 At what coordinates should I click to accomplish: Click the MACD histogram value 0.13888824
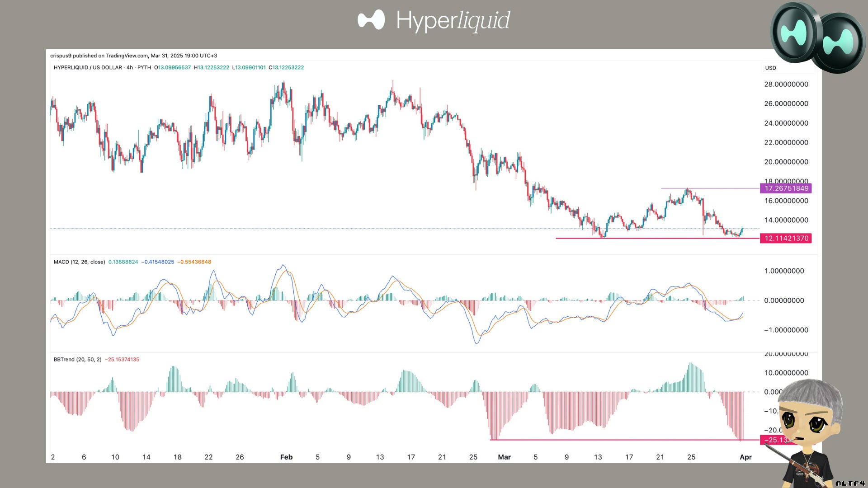[x=123, y=262]
